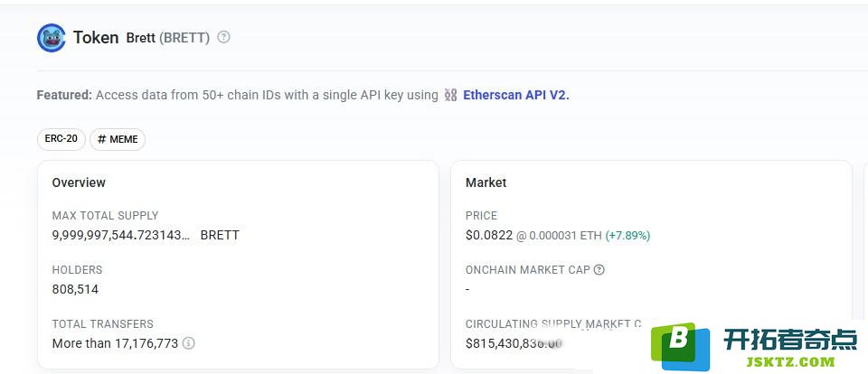Viewport: 868px width, 374px height.
Task: Click the ONCHAIN MARKET CAP label
Action: pos(527,270)
